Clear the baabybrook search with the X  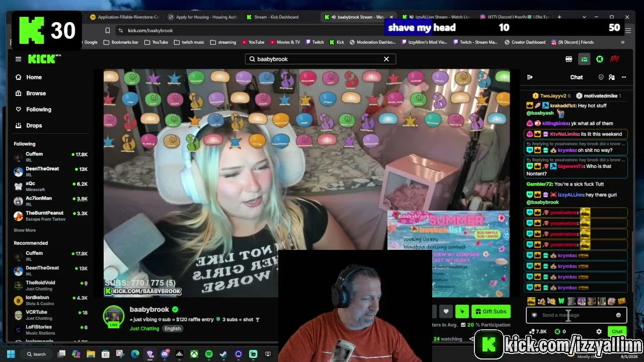[x=386, y=59]
